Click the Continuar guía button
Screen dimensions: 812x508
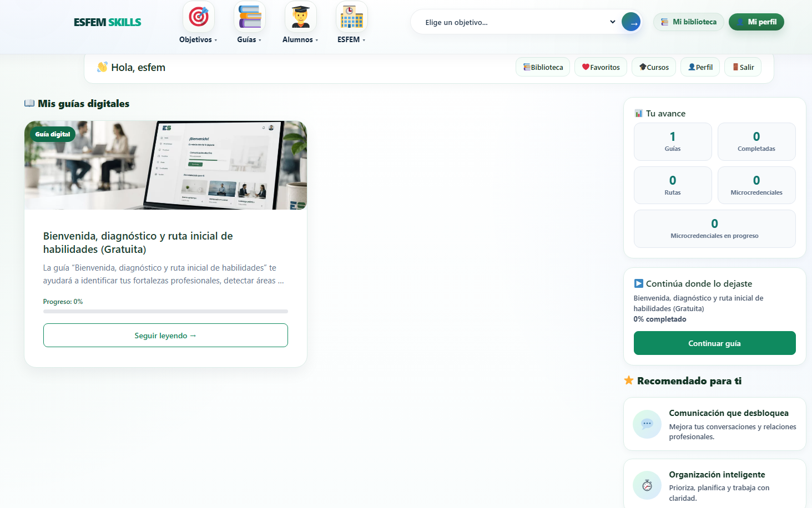(x=714, y=343)
